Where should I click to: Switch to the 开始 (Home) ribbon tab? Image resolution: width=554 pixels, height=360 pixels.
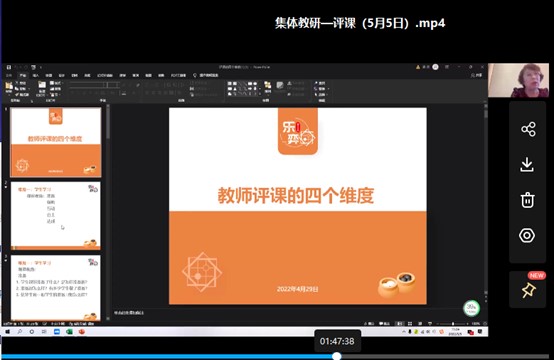point(23,75)
